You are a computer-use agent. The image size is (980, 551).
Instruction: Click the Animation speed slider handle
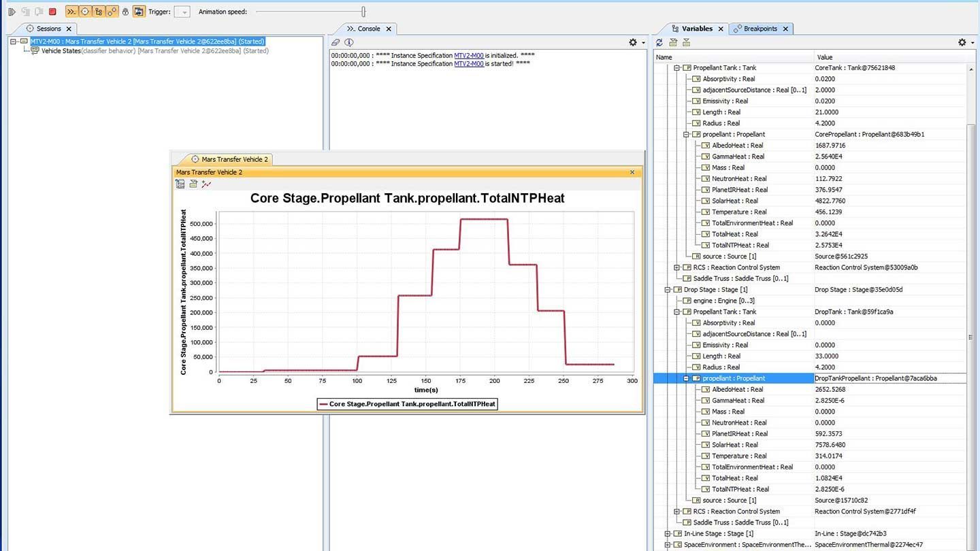(363, 12)
